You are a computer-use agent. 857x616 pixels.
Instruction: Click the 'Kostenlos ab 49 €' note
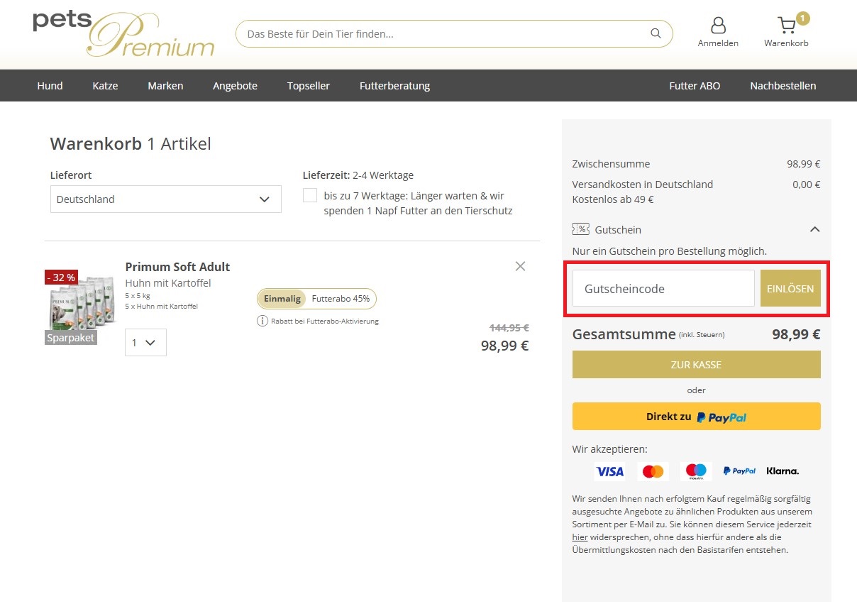(x=613, y=199)
